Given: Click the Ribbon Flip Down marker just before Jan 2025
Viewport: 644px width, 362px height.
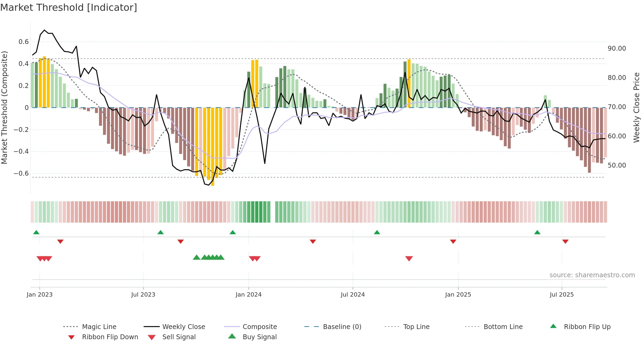Looking at the screenshot, I should click(453, 242).
